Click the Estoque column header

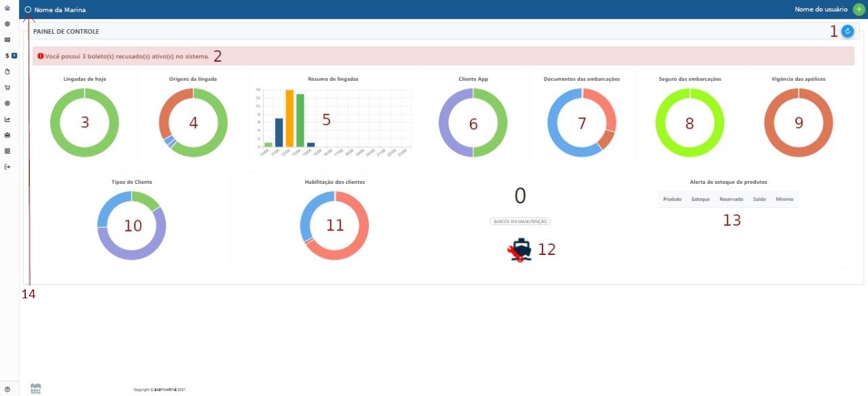pos(701,199)
